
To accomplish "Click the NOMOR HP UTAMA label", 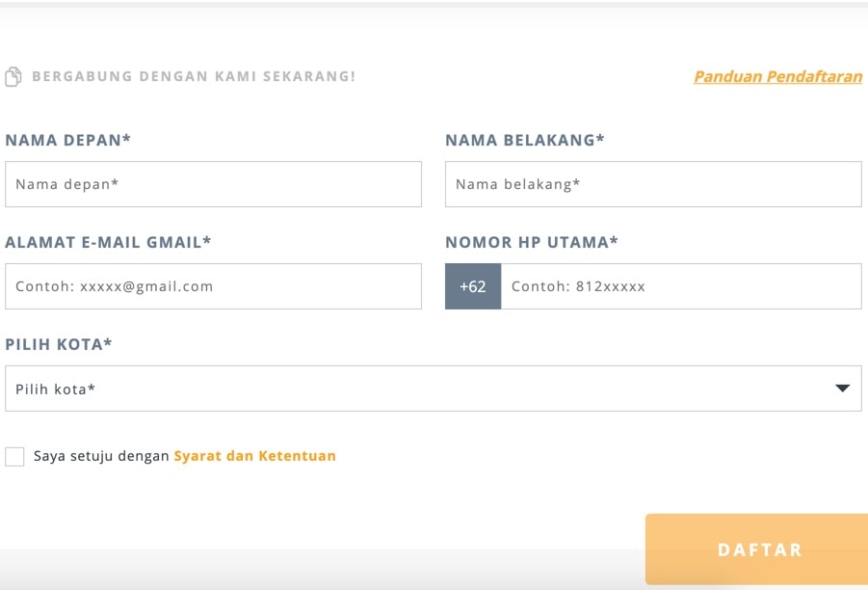I will pos(532,242).
